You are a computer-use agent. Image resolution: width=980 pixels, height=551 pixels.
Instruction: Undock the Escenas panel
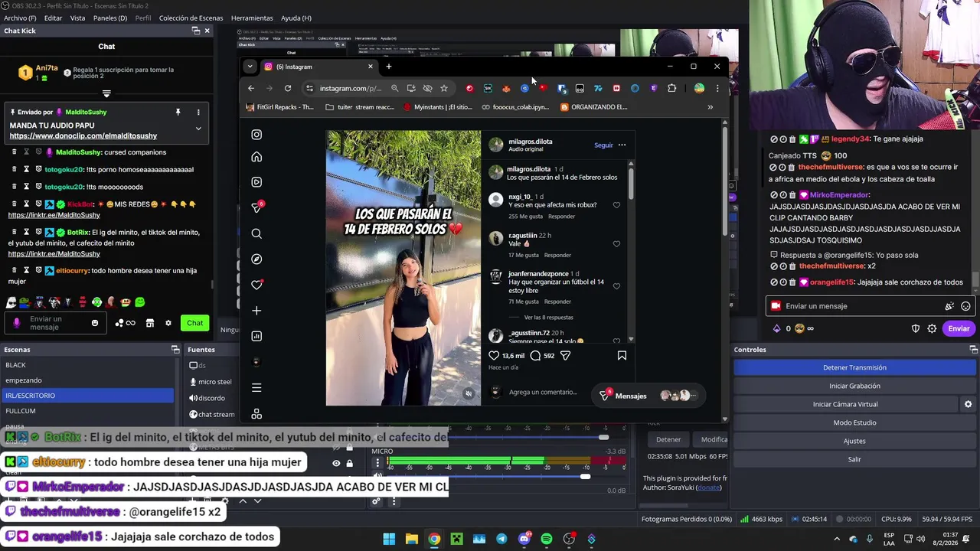click(175, 350)
